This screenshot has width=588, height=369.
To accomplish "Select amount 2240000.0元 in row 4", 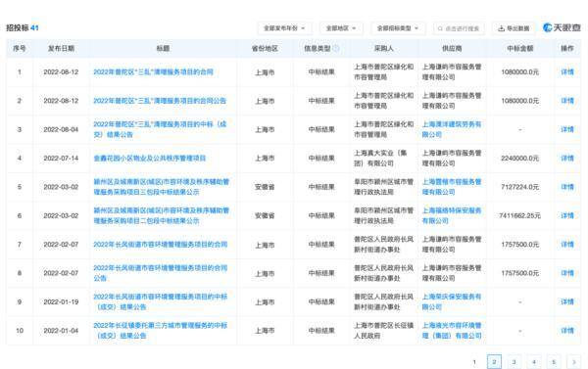I will (519, 159).
